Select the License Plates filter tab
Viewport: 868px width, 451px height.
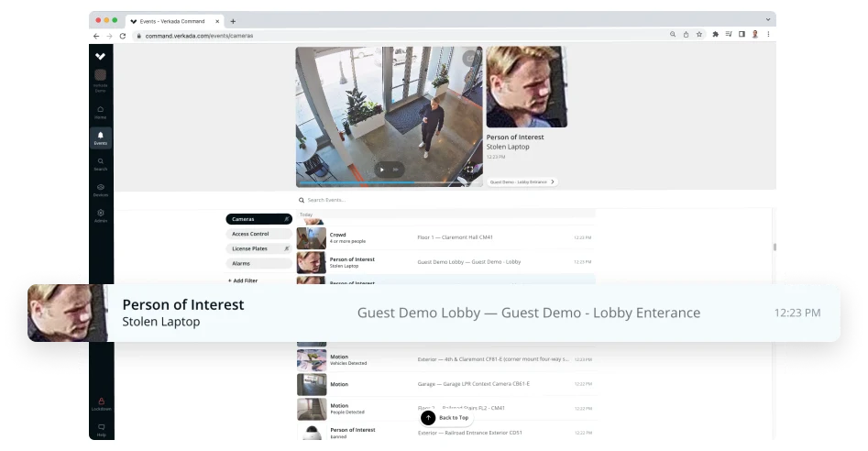[258, 249]
